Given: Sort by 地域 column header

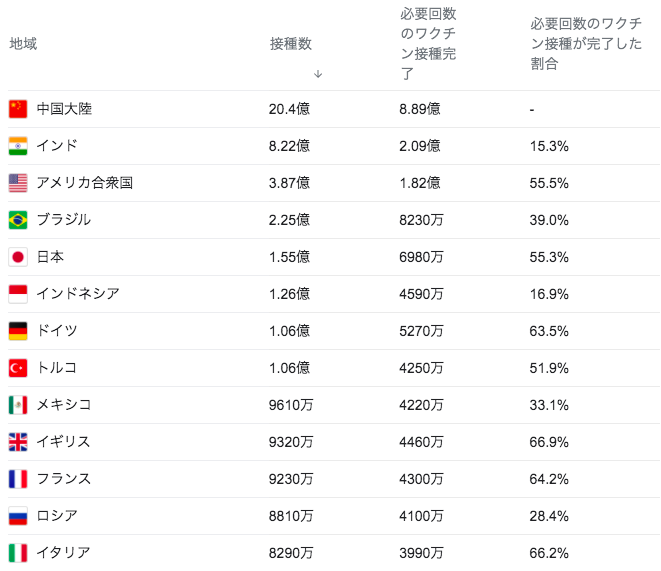Looking at the screenshot, I should click(23, 43).
